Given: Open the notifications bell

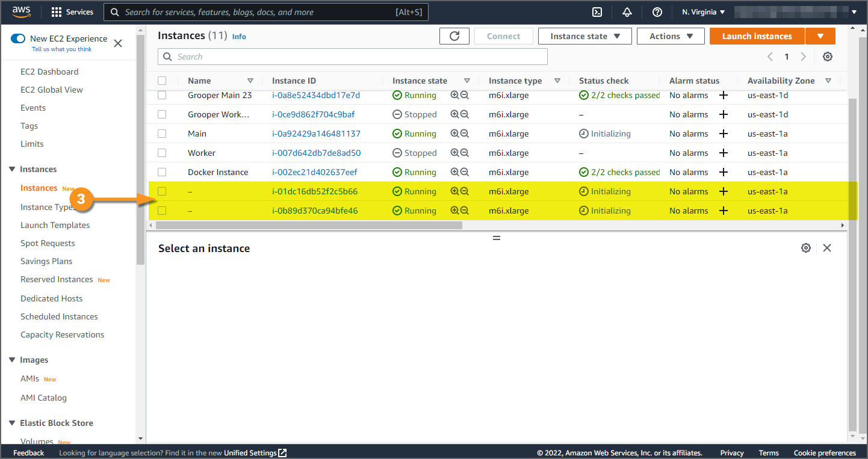Looking at the screenshot, I should 627,12.
